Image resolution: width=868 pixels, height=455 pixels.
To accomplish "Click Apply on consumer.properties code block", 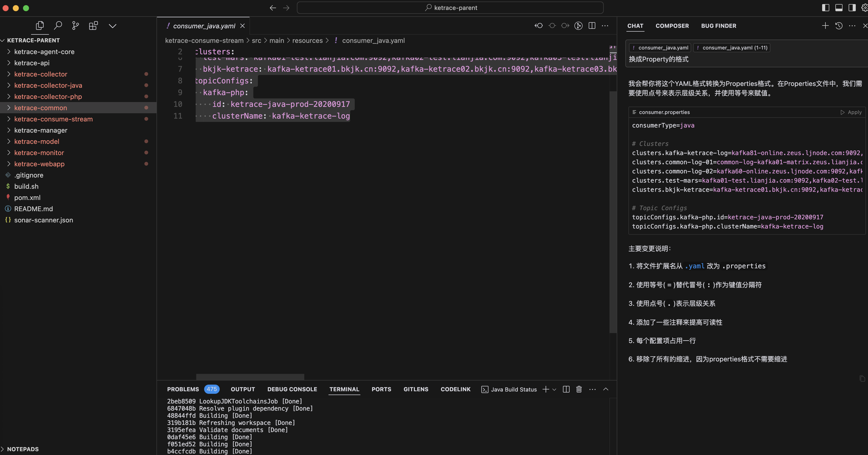I will [851, 112].
